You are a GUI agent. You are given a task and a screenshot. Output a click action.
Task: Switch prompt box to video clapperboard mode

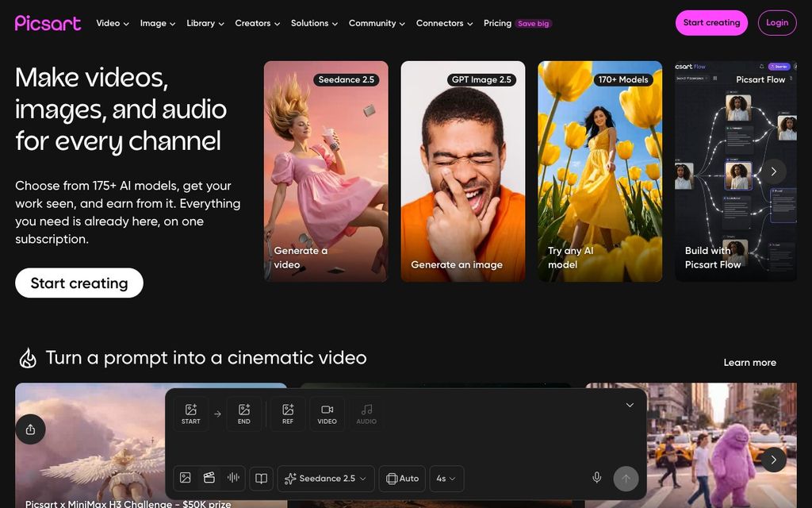coord(209,478)
